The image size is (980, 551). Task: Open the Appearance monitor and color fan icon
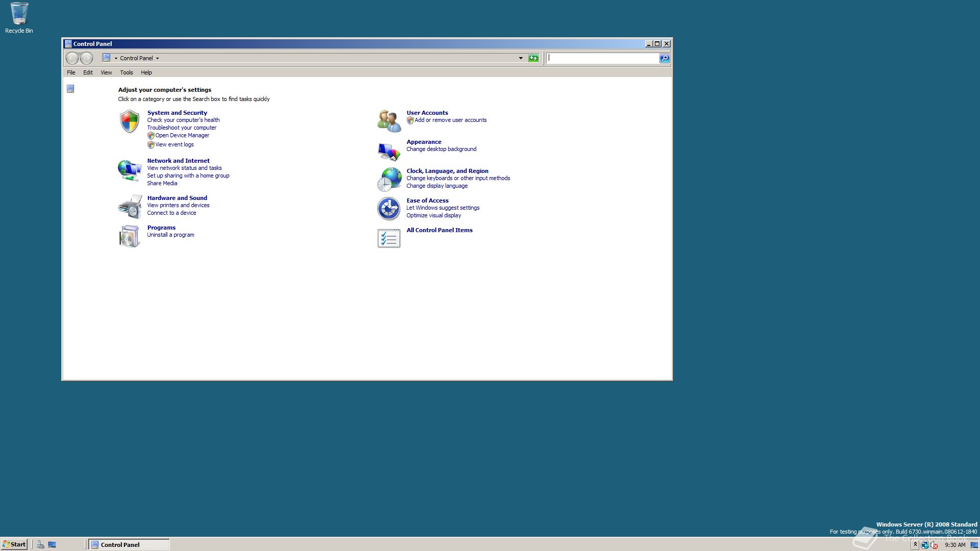[x=389, y=151]
